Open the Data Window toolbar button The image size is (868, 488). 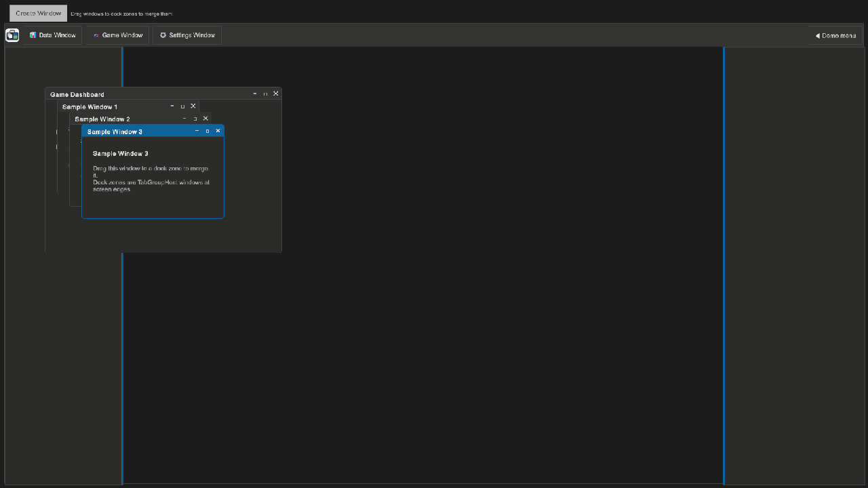coord(53,35)
